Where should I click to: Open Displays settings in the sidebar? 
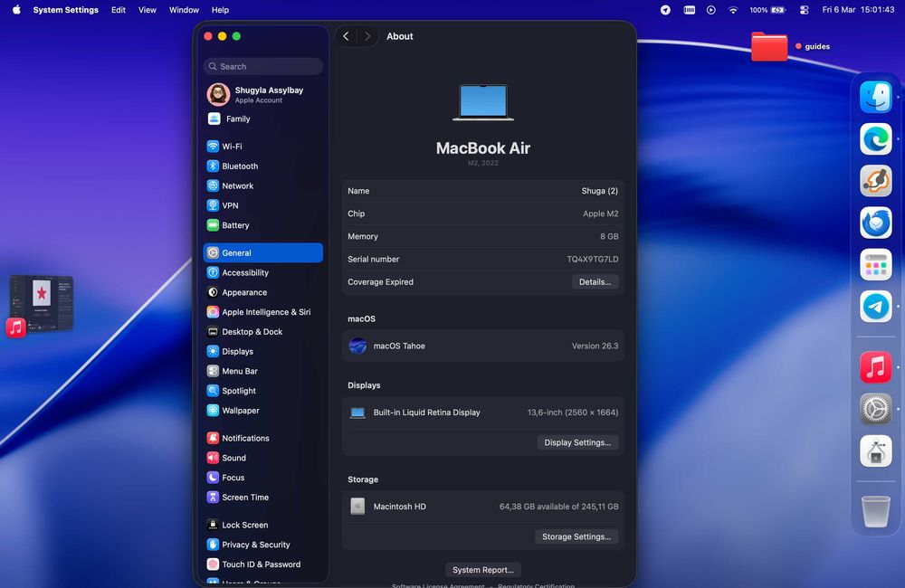point(262,351)
